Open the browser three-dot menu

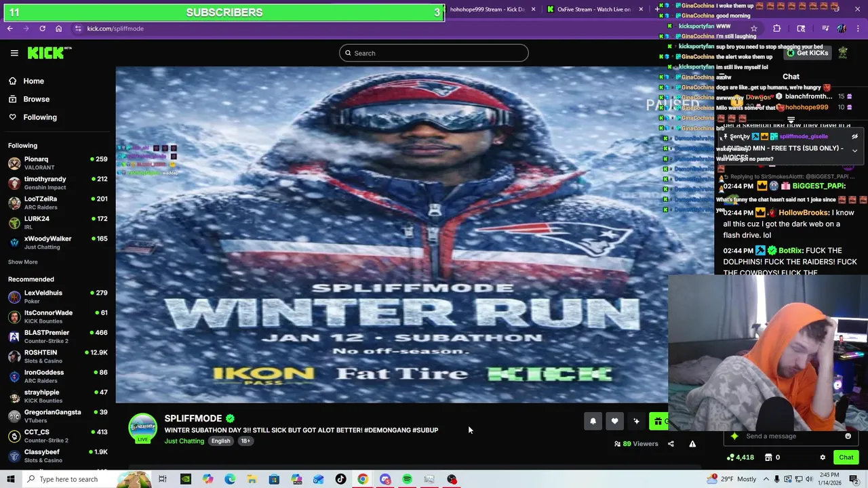(x=857, y=28)
